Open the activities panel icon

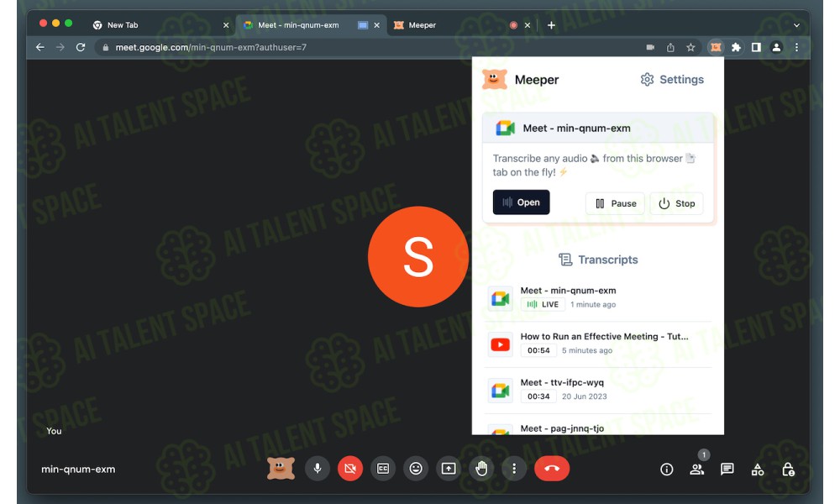[x=758, y=470]
